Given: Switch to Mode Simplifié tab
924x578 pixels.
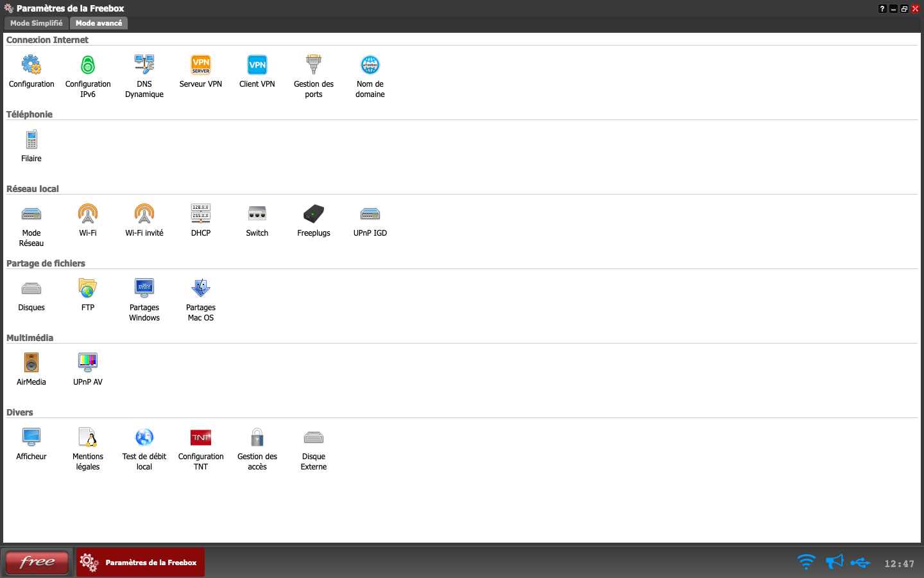Looking at the screenshot, I should point(37,23).
